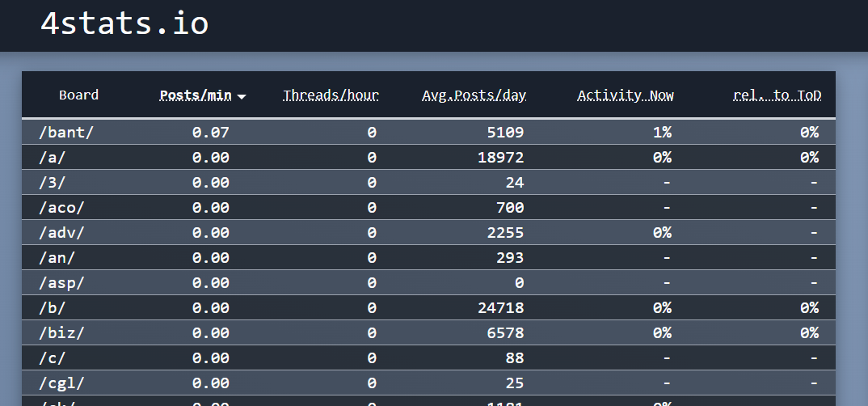This screenshot has width=868, height=406.
Task: Choose the /an/ board row
Action: point(57,257)
